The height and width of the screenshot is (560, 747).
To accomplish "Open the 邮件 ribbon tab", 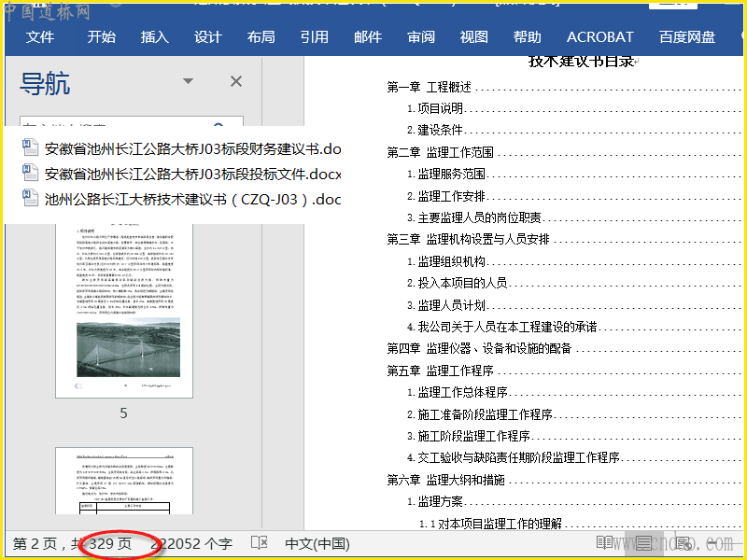I will (x=367, y=36).
